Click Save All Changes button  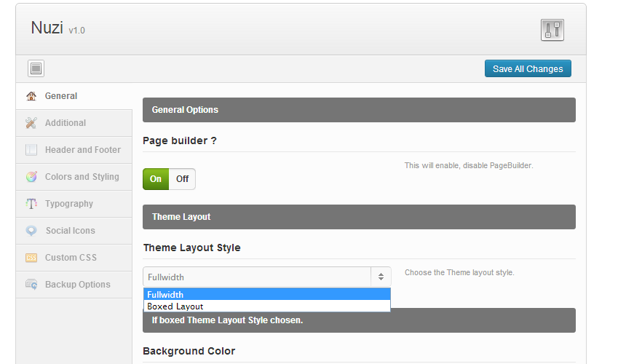(528, 68)
